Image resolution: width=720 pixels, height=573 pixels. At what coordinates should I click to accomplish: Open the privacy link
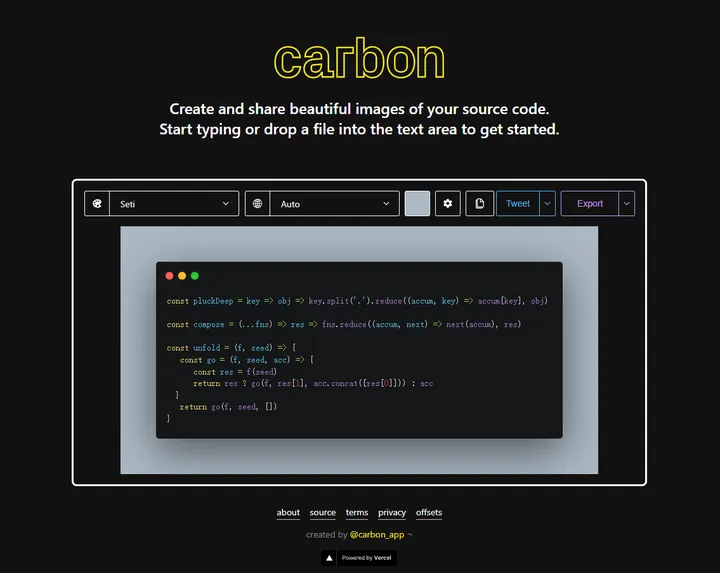[392, 512]
